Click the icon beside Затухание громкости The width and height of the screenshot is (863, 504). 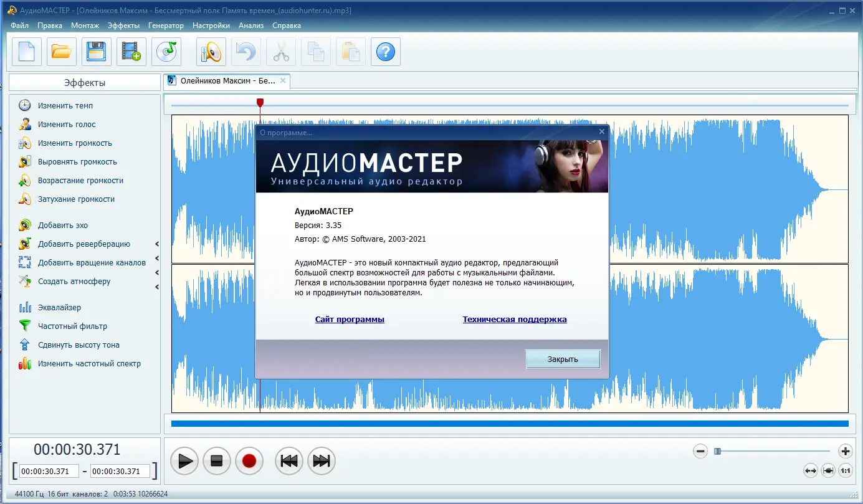(25, 199)
